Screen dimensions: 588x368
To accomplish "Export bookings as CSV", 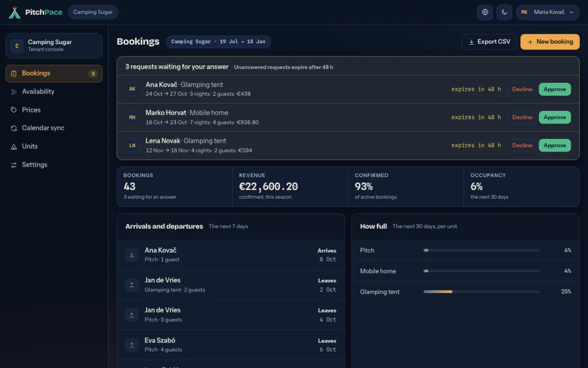I will 489,42.
